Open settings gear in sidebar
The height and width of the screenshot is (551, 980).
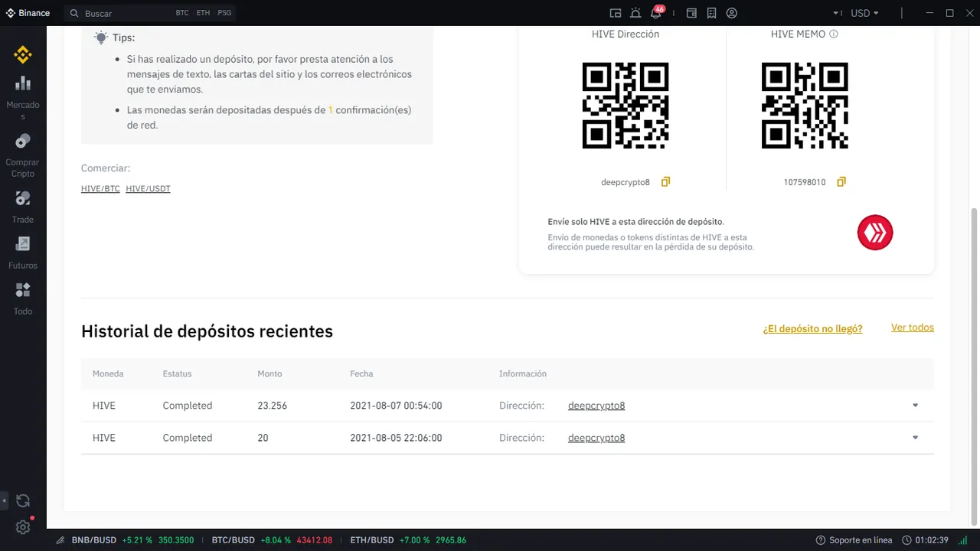pos(23,527)
